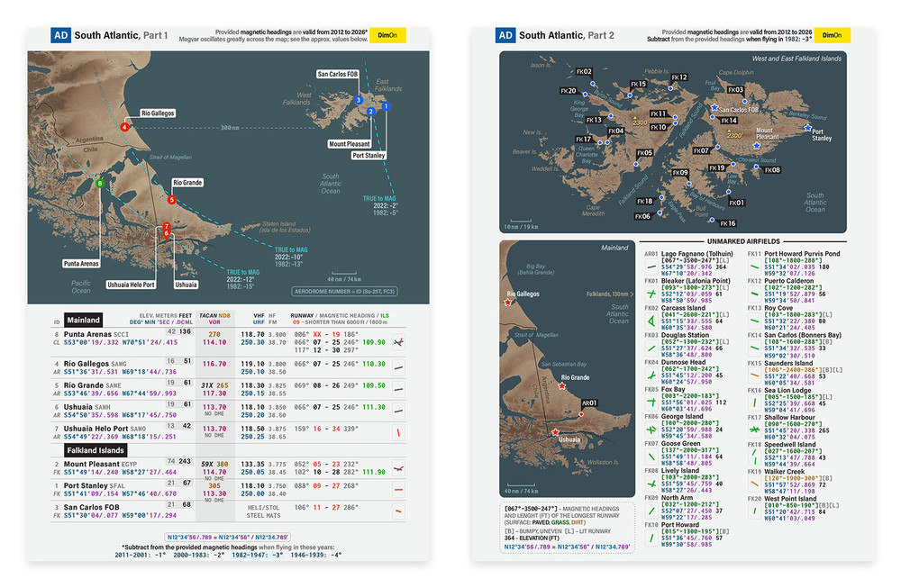The image size is (901, 588).
Task: Click the runway diagram icon in Punta Arenas row
Action: coord(399,342)
